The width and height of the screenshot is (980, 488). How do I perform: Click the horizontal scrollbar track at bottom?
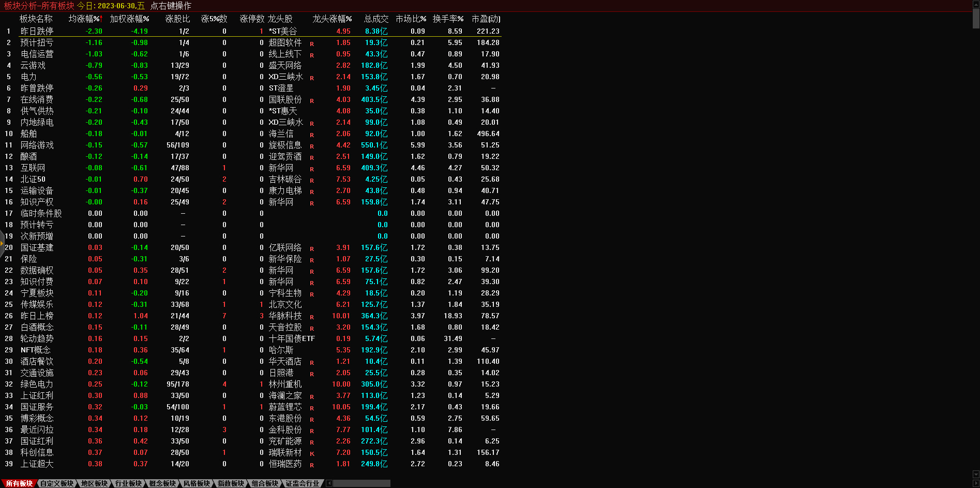[362, 483]
